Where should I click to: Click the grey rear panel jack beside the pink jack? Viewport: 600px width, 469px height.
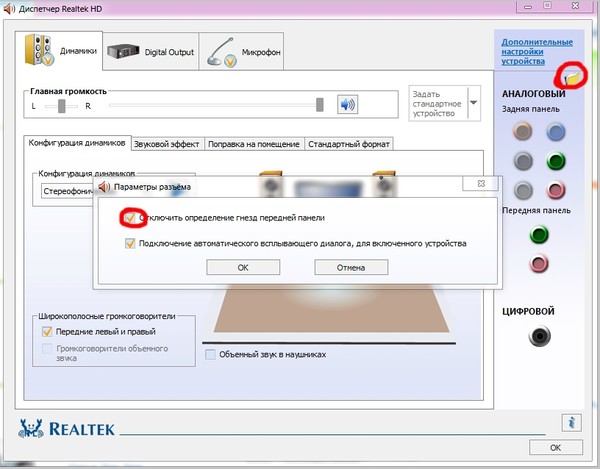tap(523, 190)
